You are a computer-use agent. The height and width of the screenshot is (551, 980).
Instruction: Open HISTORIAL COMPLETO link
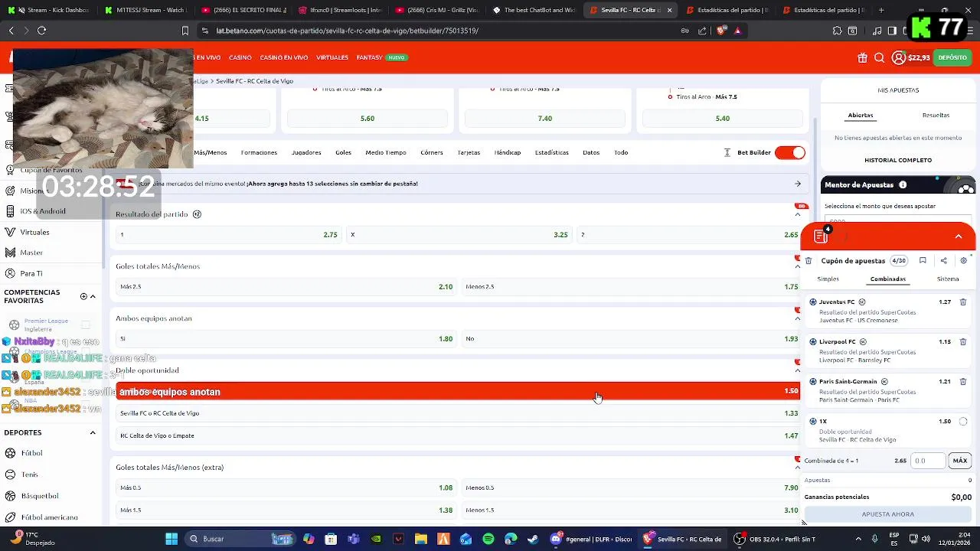pyautogui.click(x=898, y=161)
